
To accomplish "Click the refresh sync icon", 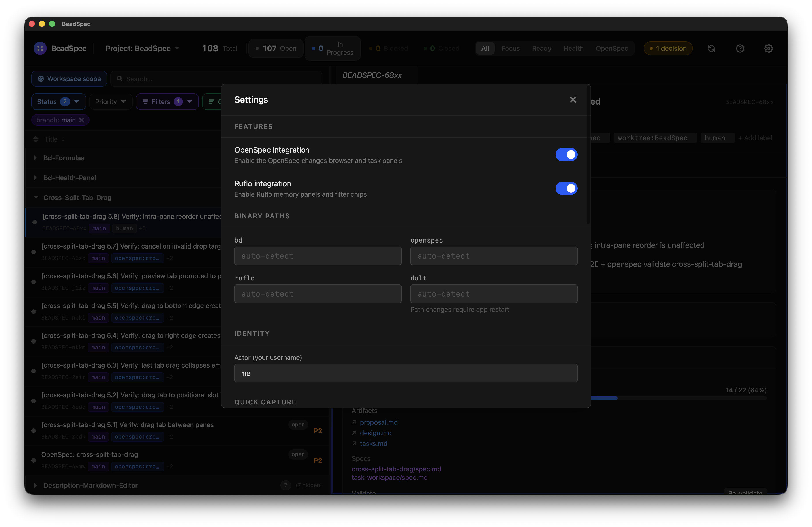I will point(711,49).
